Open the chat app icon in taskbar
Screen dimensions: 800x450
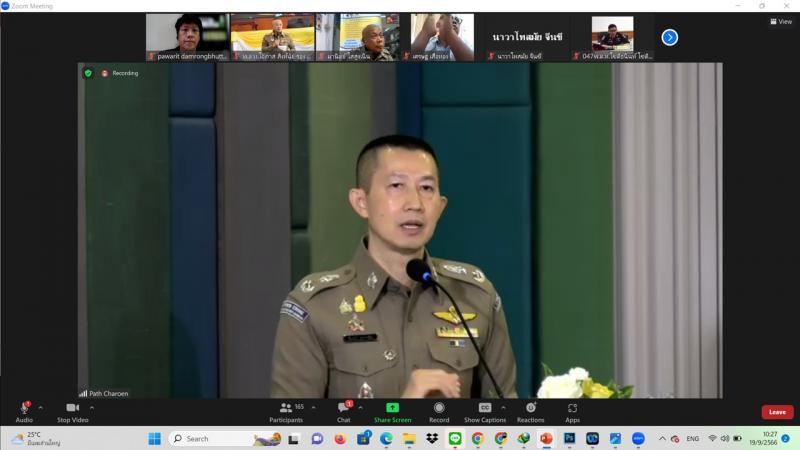(x=317, y=438)
